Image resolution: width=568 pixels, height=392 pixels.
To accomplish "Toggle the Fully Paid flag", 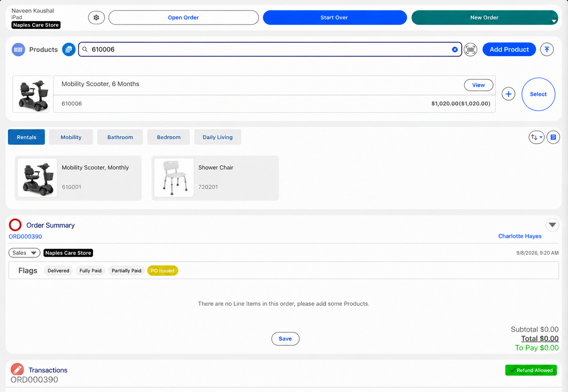I will [91, 270].
